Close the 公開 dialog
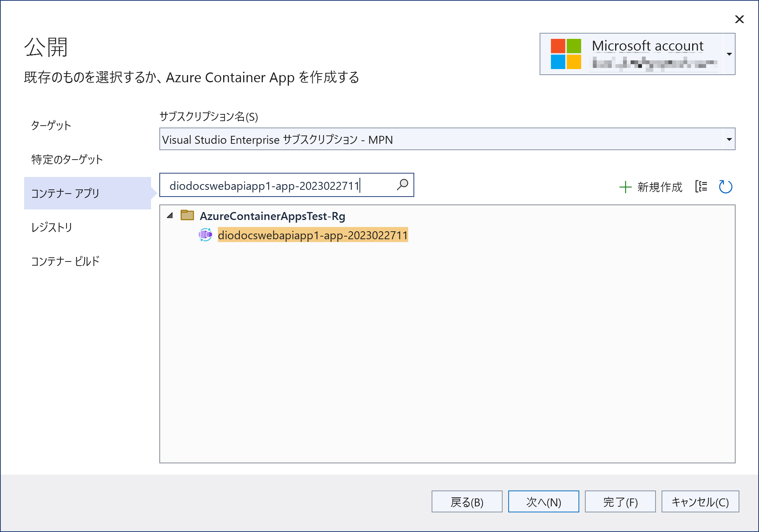This screenshot has width=759, height=532. pyautogui.click(x=739, y=19)
